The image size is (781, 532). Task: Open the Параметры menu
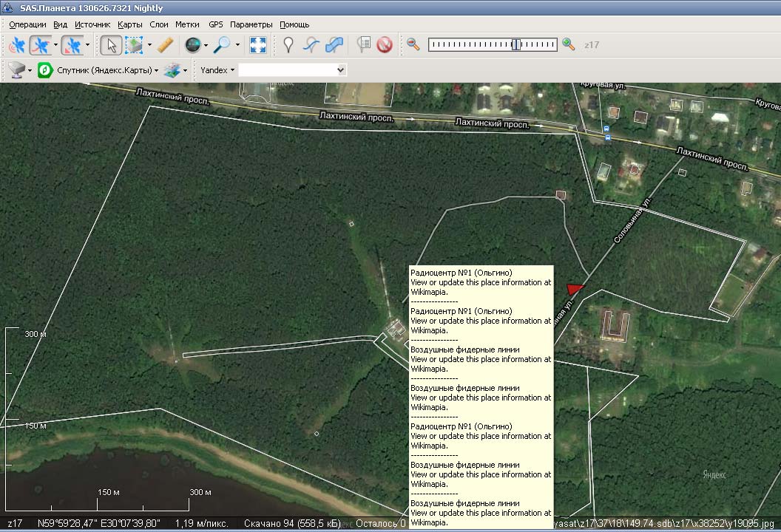[251, 24]
